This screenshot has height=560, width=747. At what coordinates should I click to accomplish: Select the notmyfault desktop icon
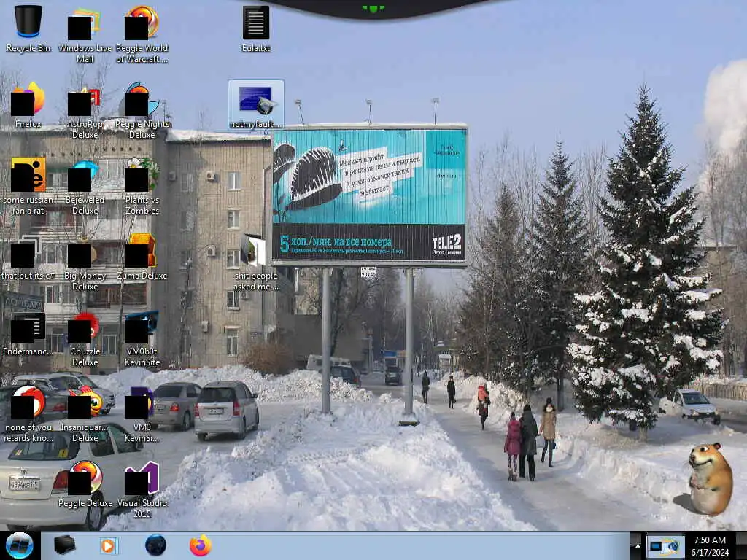[256, 105]
